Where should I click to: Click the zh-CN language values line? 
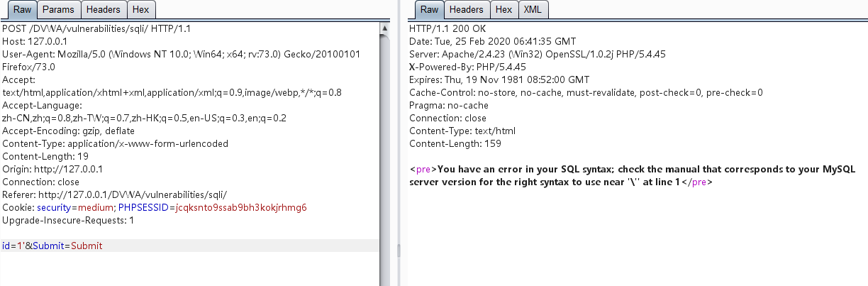[145, 119]
